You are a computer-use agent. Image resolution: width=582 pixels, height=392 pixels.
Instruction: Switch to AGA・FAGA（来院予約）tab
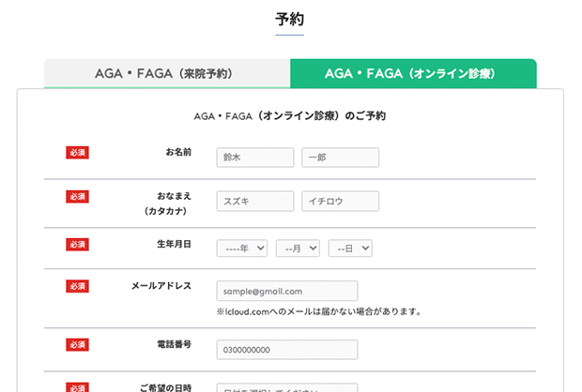[x=167, y=73]
